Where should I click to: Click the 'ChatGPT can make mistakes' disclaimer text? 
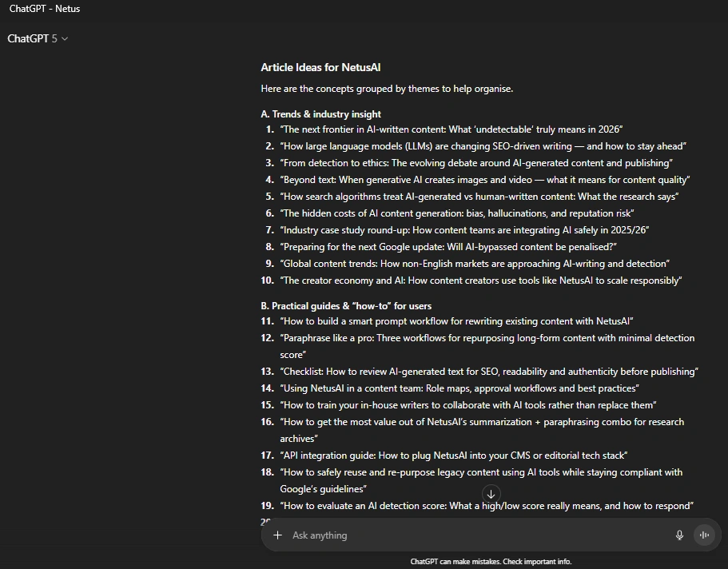491,562
